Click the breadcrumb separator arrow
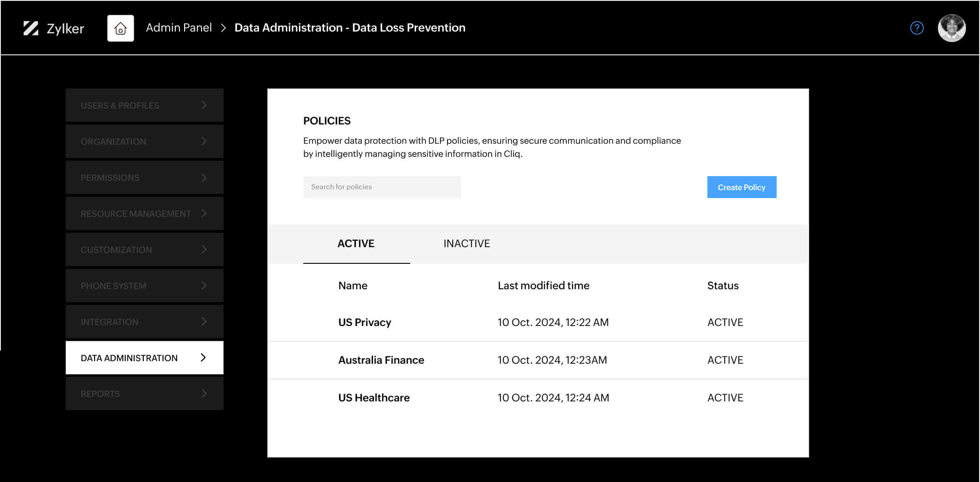This screenshot has height=482, width=980. tap(224, 28)
